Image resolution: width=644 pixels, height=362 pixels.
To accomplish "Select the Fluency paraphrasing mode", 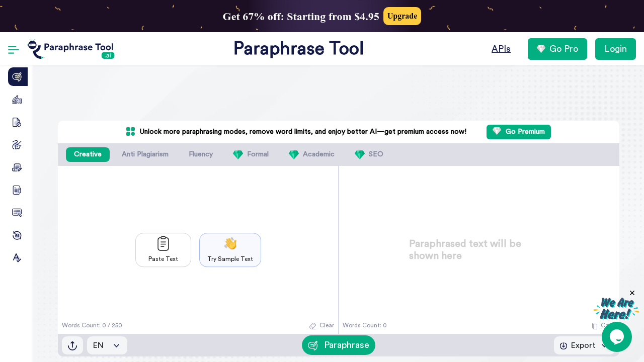I will 201,154.
